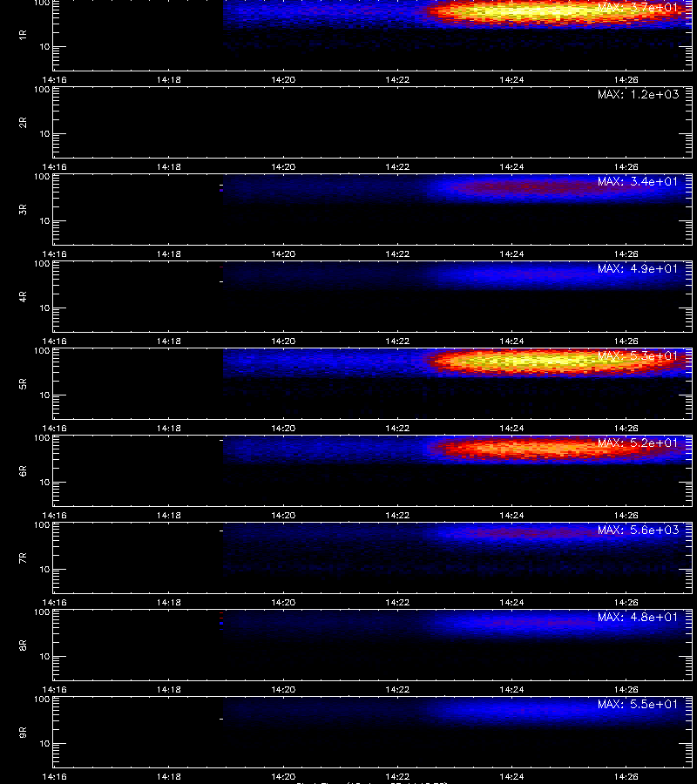This screenshot has width=697, height=784.
Task: Click the 7R panel axis label
Action: click(x=23, y=558)
